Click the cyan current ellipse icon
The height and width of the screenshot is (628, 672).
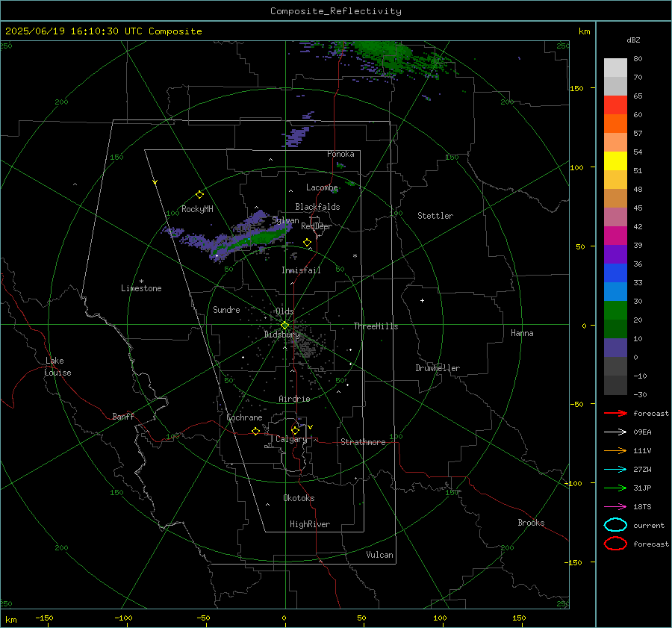(615, 525)
